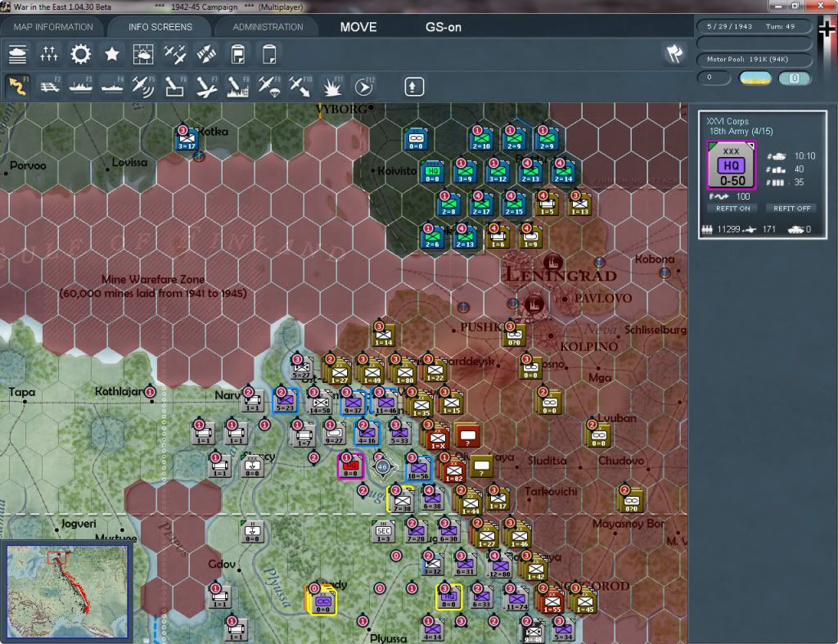Click the F12 end turn arrow icon
Screen dimensions: 838x644
click(x=363, y=87)
